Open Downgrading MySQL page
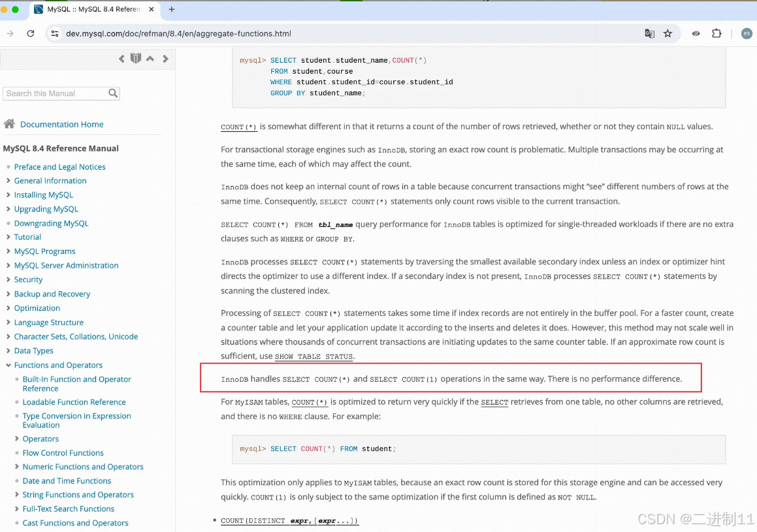The height and width of the screenshot is (532, 757). (51, 223)
